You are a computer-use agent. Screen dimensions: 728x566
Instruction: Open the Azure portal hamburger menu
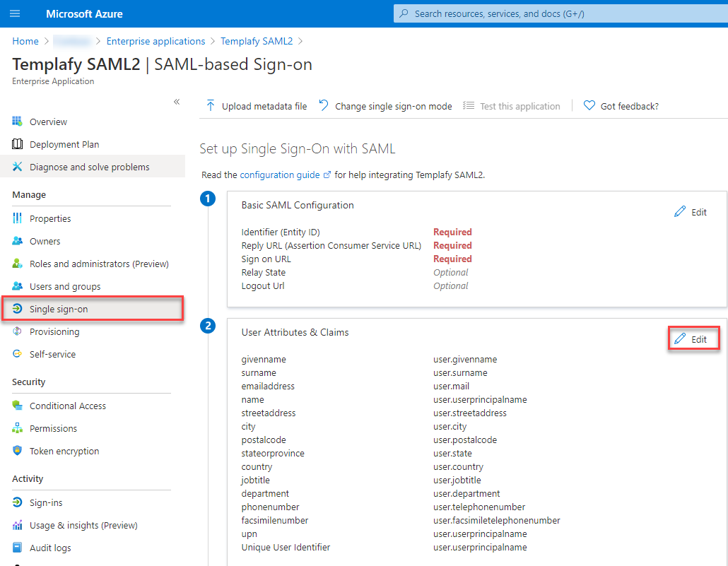(x=15, y=13)
